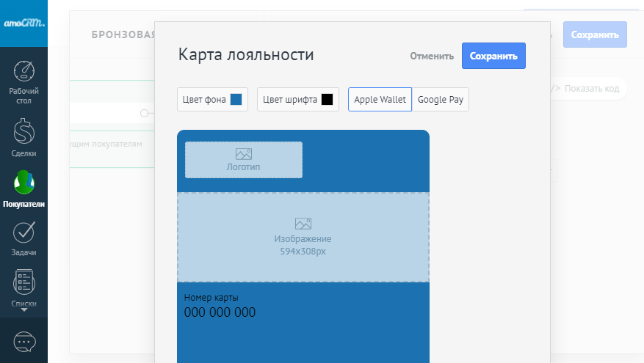The width and height of the screenshot is (644, 363).
Task: Click the image placeholder icon in Логотип
Action: click(x=244, y=154)
